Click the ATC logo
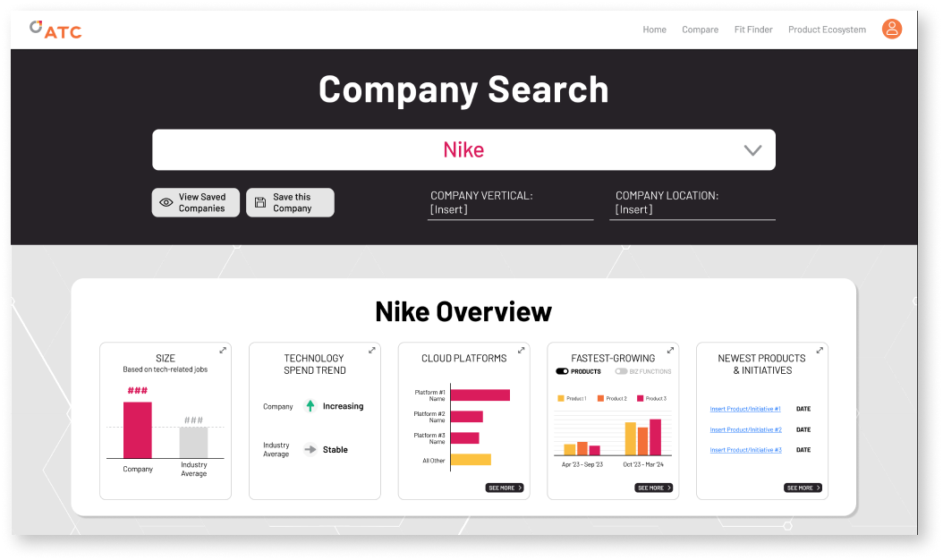 click(x=55, y=30)
